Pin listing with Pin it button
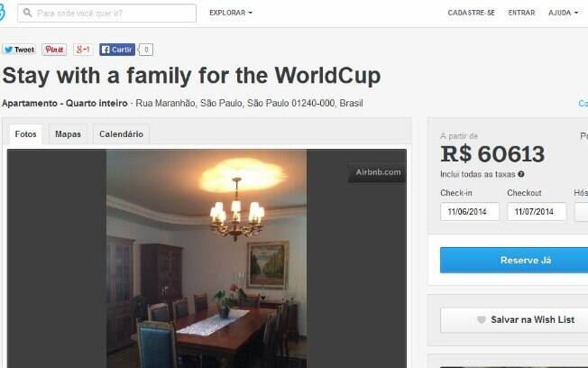This screenshot has height=368, width=588. (x=54, y=50)
